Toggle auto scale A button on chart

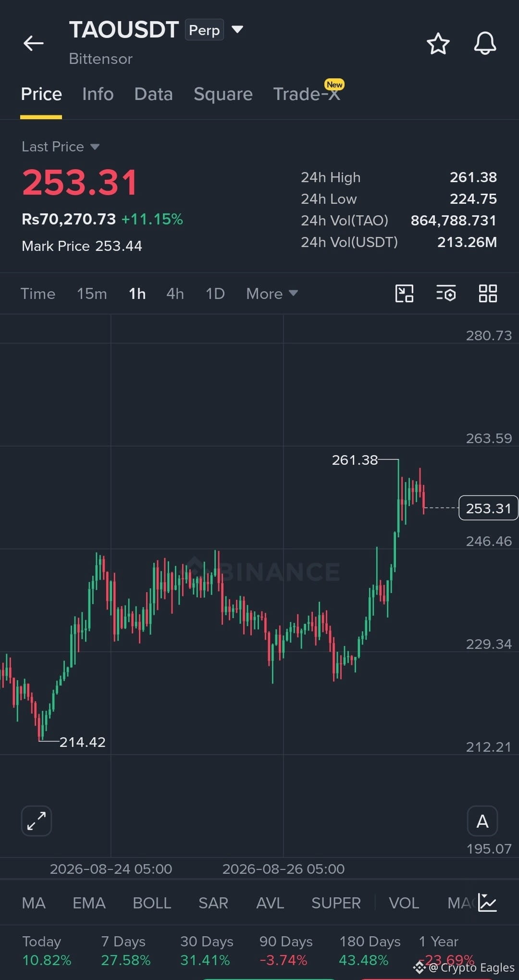click(x=482, y=821)
